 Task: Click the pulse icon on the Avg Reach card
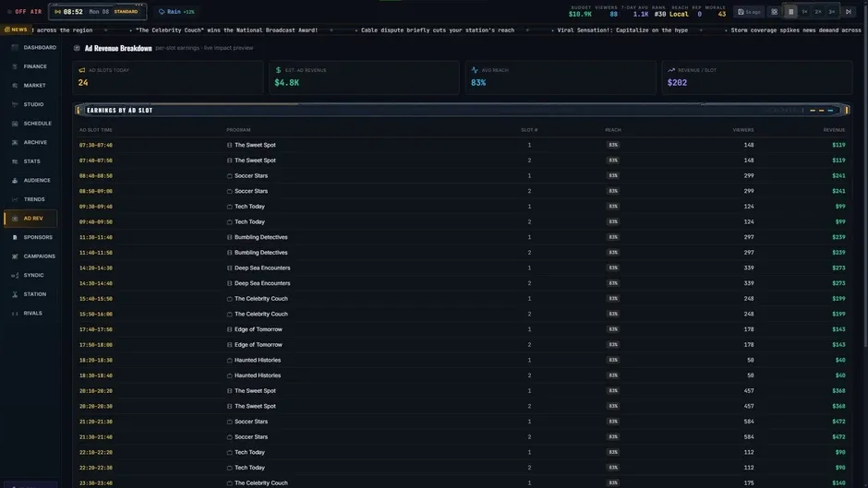(475, 70)
